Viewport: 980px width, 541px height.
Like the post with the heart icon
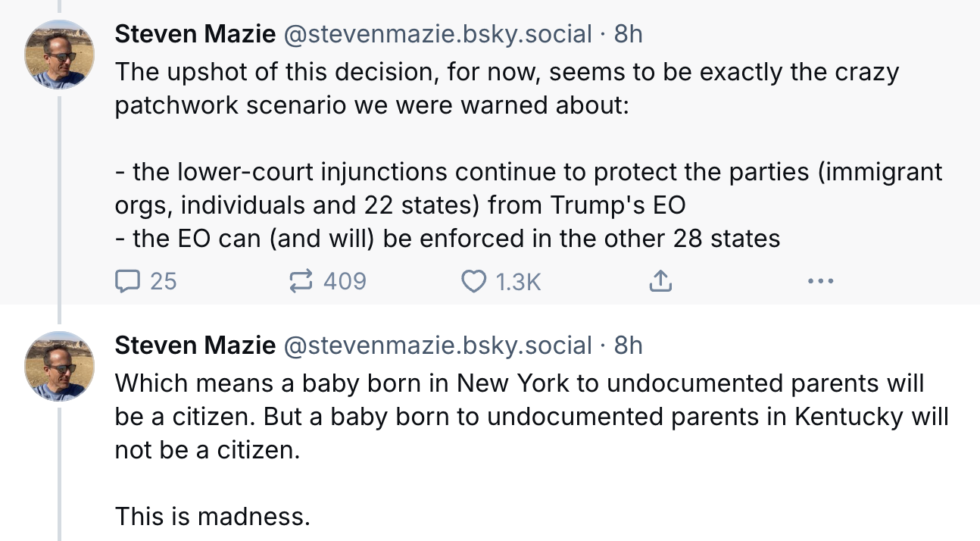tap(473, 282)
